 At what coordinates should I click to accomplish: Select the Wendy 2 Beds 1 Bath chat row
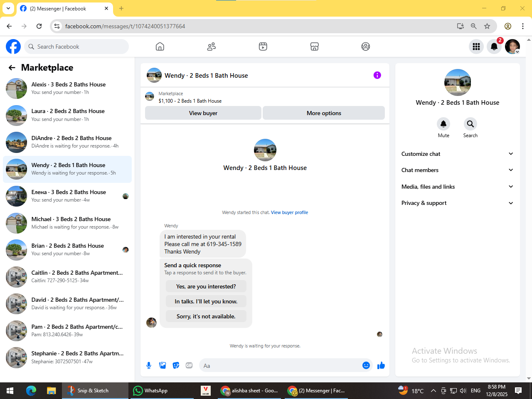coord(67,169)
